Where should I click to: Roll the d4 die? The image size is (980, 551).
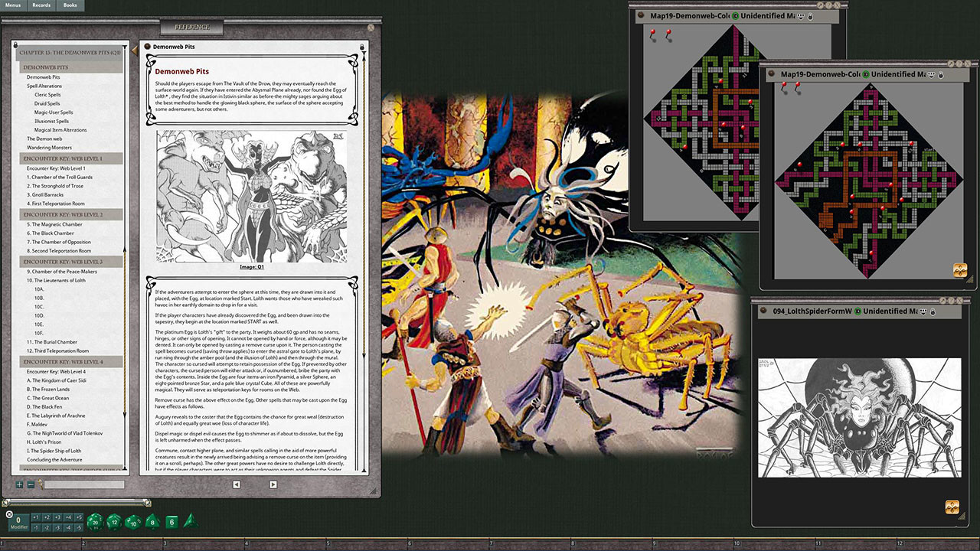coord(189,522)
